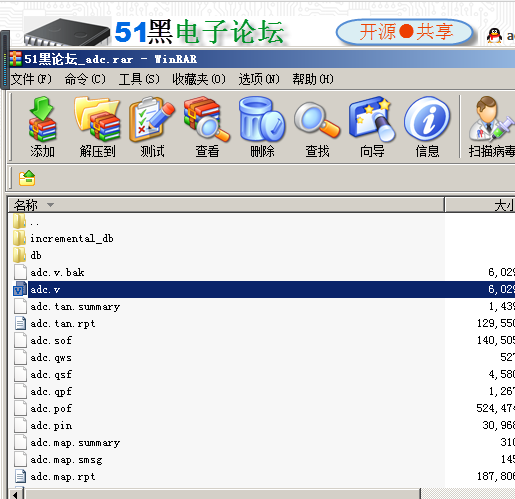Click the horizontal scrollbar track
This screenshot has width=515, height=499.
468,494
